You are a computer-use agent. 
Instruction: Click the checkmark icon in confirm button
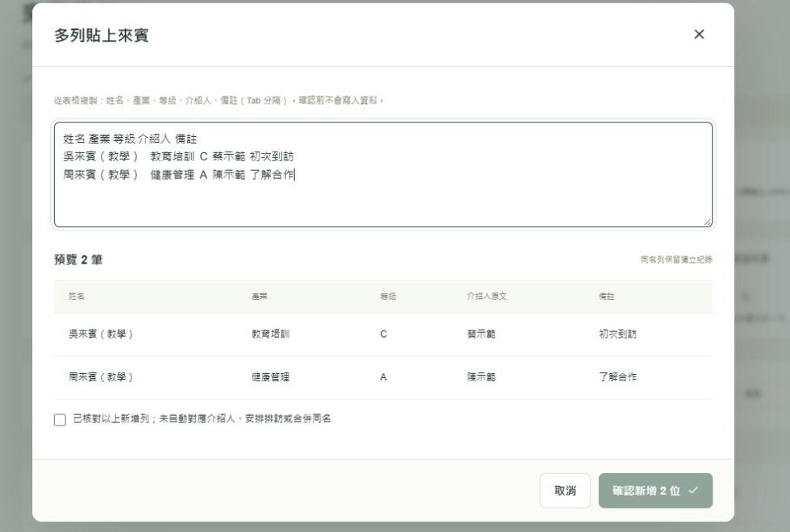(693, 490)
